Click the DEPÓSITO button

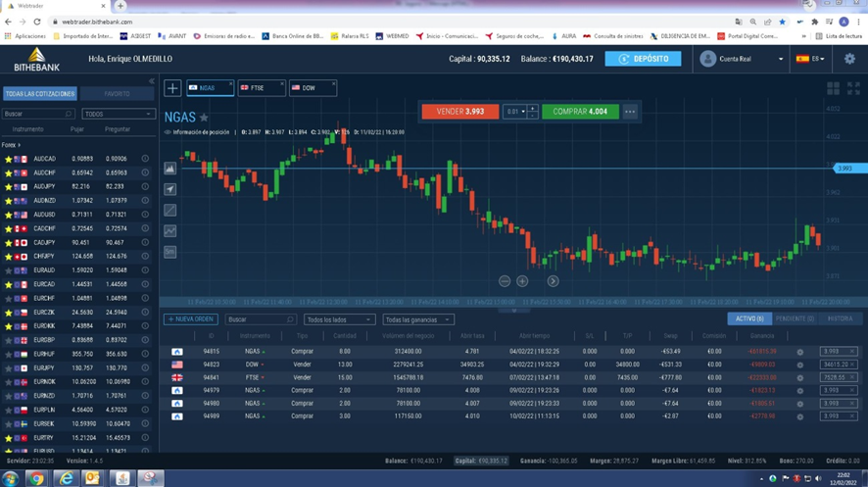coord(643,59)
